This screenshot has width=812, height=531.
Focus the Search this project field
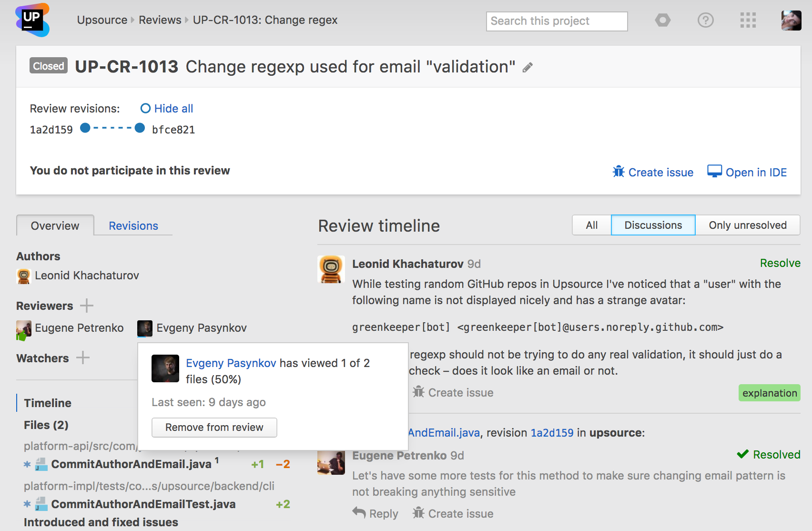pyautogui.click(x=557, y=21)
